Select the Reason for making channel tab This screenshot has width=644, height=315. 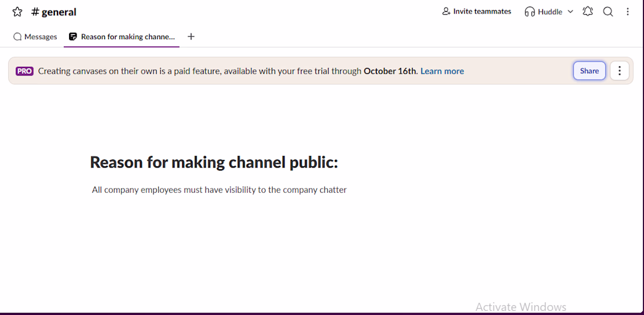pos(122,36)
